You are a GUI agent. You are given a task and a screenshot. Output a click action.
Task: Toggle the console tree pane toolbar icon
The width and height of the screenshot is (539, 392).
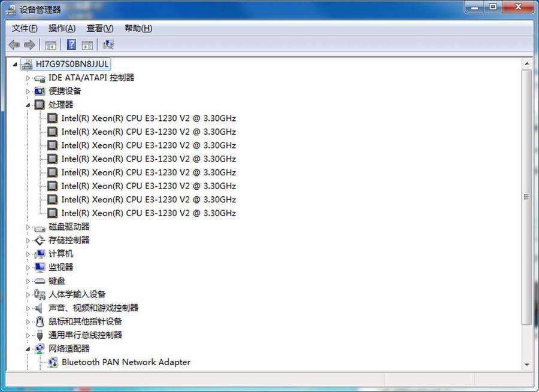pos(50,45)
